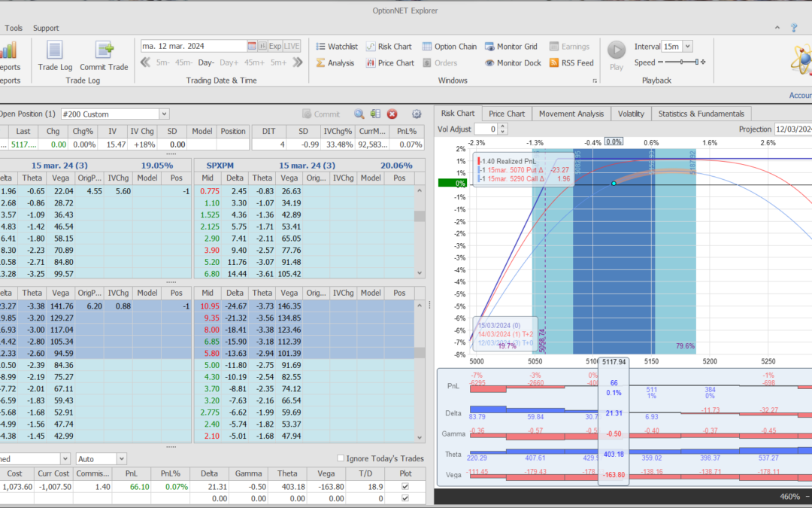Click the red delete position icon
The width and height of the screenshot is (812, 508).
point(392,114)
